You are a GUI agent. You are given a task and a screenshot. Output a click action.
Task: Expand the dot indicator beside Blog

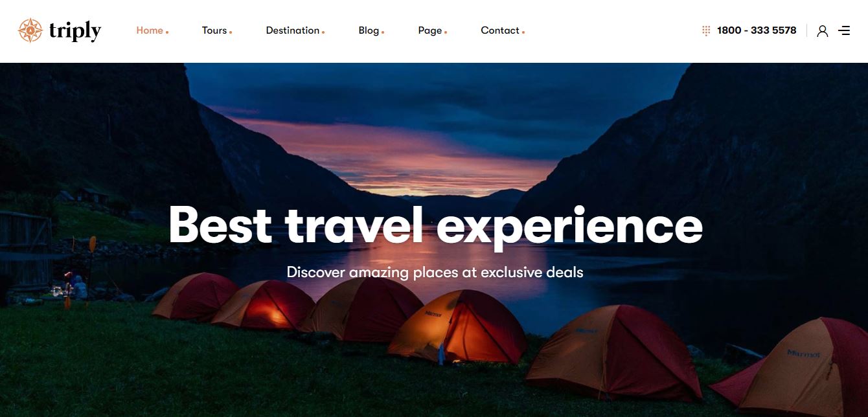click(x=383, y=32)
